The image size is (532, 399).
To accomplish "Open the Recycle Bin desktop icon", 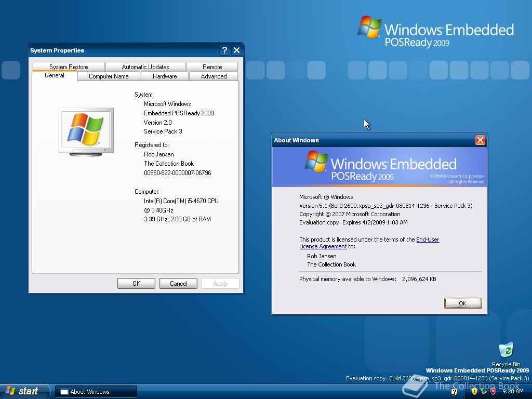I will [x=506, y=354].
